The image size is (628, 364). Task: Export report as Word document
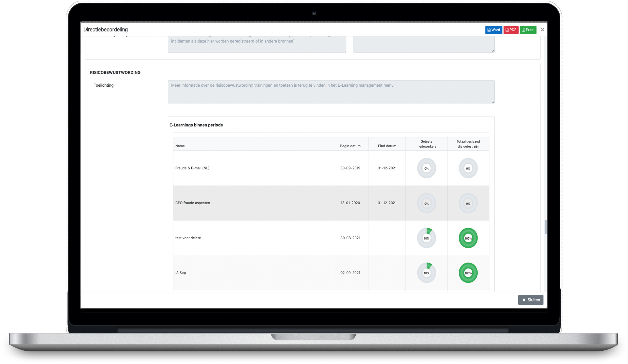[493, 30]
